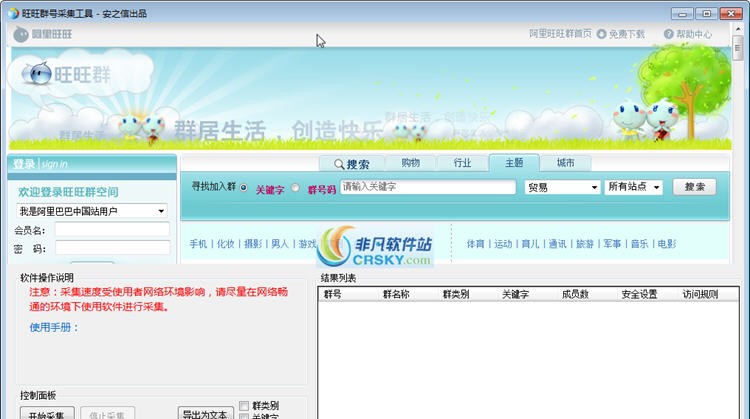Switch to the 主题 tab

(514, 163)
